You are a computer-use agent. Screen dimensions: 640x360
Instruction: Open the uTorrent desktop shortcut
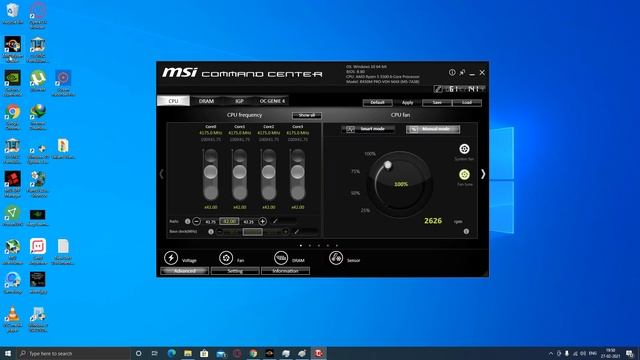pos(38,81)
